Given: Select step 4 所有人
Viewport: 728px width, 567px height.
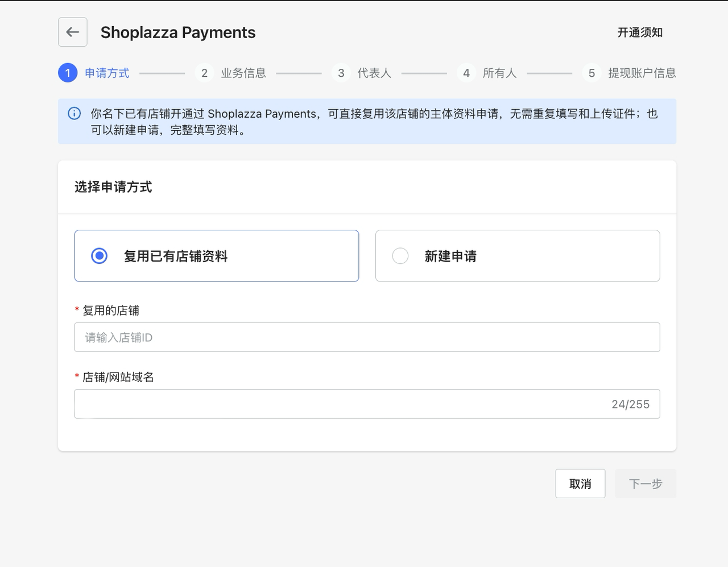Looking at the screenshot, I should point(487,73).
